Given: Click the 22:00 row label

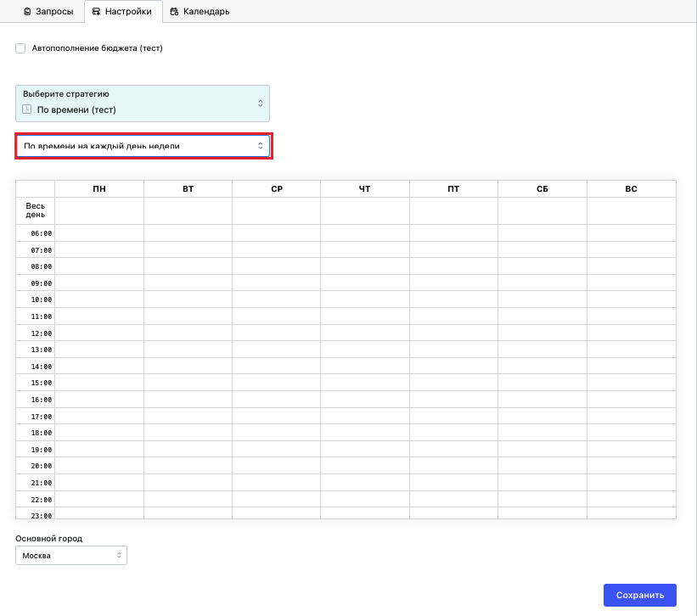Looking at the screenshot, I should (41, 500).
